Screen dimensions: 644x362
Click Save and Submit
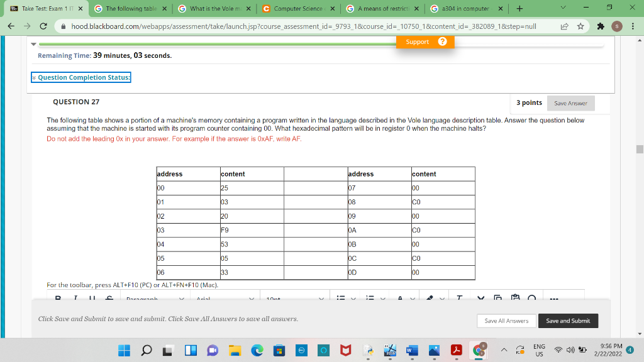pyautogui.click(x=568, y=321)
